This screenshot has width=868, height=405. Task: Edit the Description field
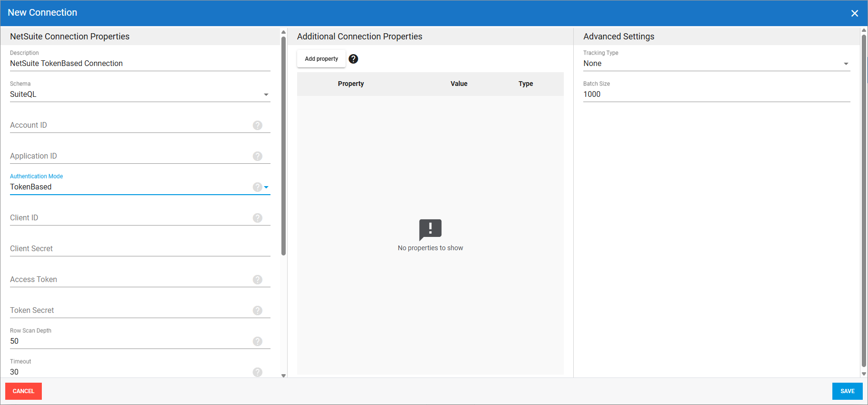(140, 64)
